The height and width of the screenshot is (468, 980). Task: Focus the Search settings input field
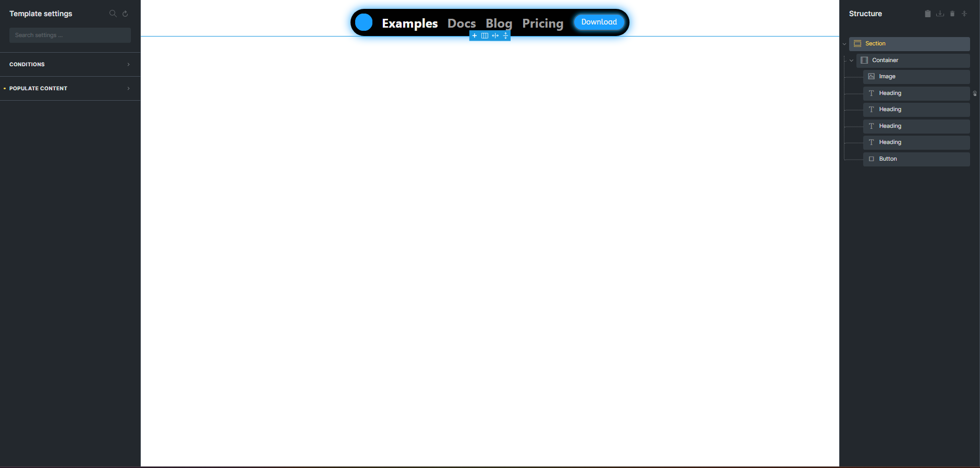pyautogui.click(x=70, y=35)
